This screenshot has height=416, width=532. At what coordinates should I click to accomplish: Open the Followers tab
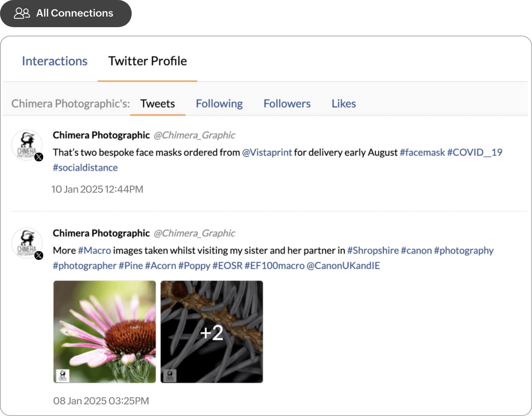coord(287,104)
